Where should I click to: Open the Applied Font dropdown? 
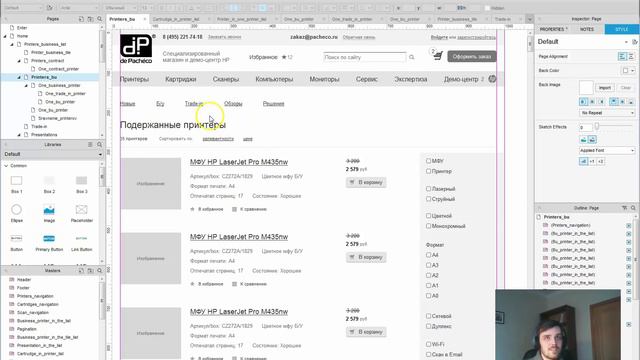pos(607,150)
